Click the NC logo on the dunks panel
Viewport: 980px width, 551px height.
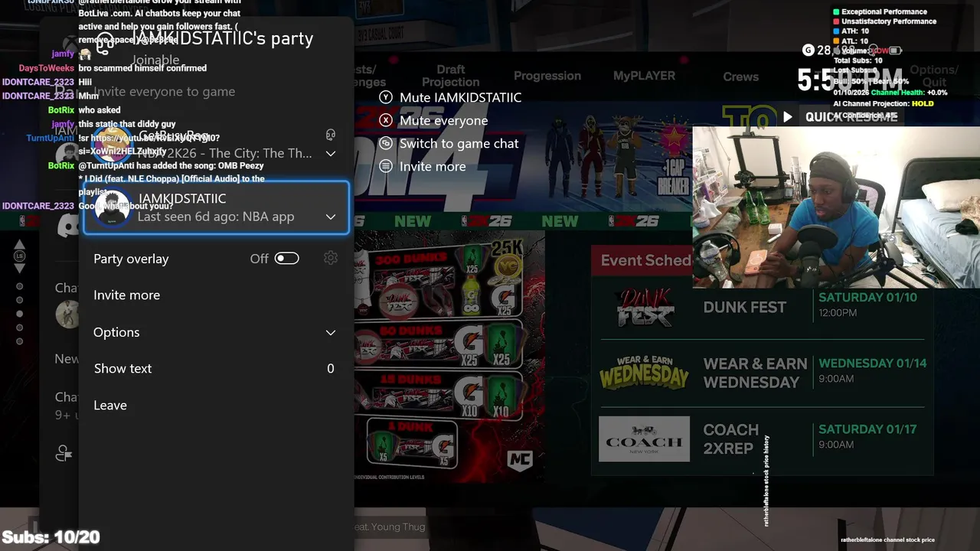tap(520, 461)
